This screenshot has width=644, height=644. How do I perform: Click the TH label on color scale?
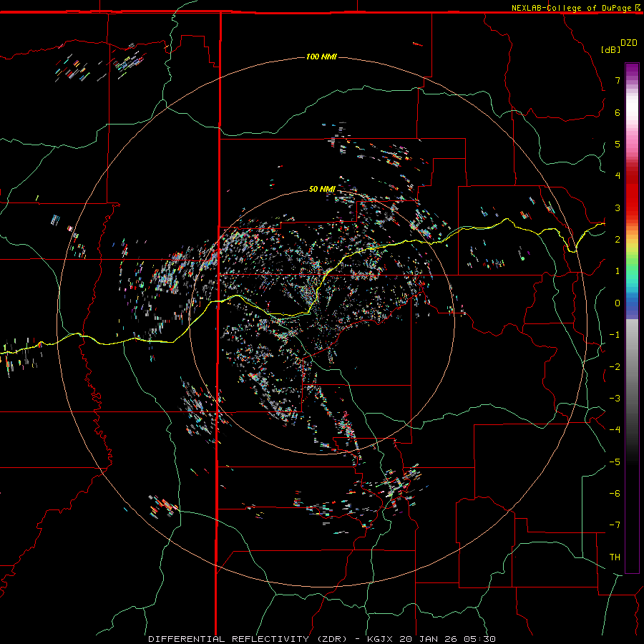point(615,557)
